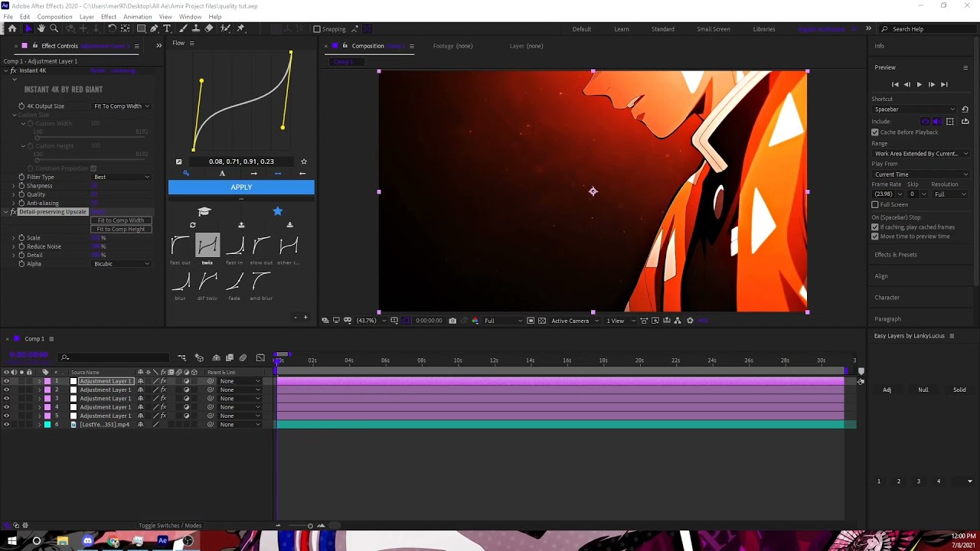Open the Shortcut Spacebar dropdown

click(x=914, y=109)
